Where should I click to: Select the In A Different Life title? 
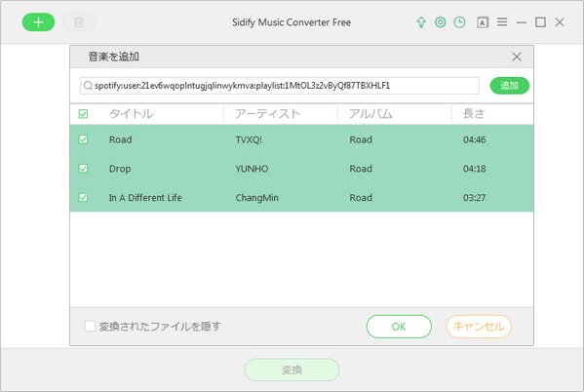click(145, 198)
